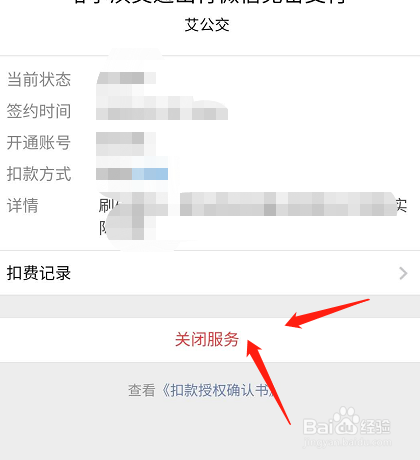The height and width of the screenshot is (460, 420).
Task: Open the 扣费记录 row
Action: pyautogui.click(x=210, y=273)
